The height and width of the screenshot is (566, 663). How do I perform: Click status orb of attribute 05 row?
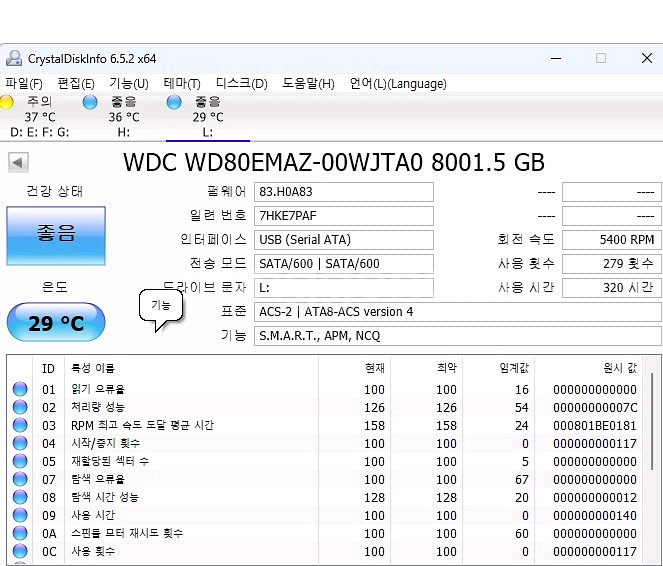20,461
